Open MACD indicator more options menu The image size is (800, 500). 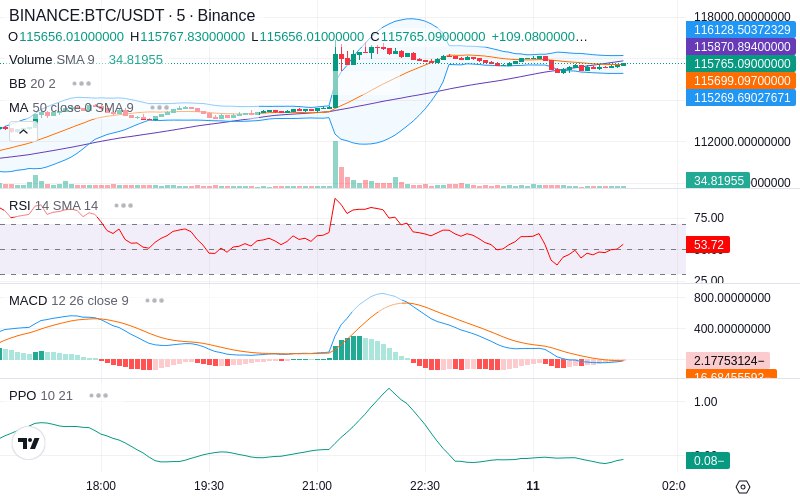(x=155, y=301)
